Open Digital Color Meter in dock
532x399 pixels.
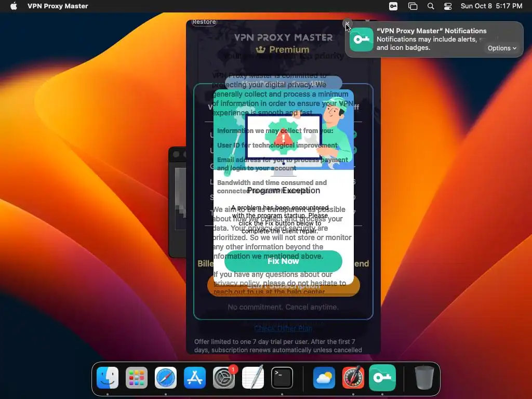(x=353, y=378)
